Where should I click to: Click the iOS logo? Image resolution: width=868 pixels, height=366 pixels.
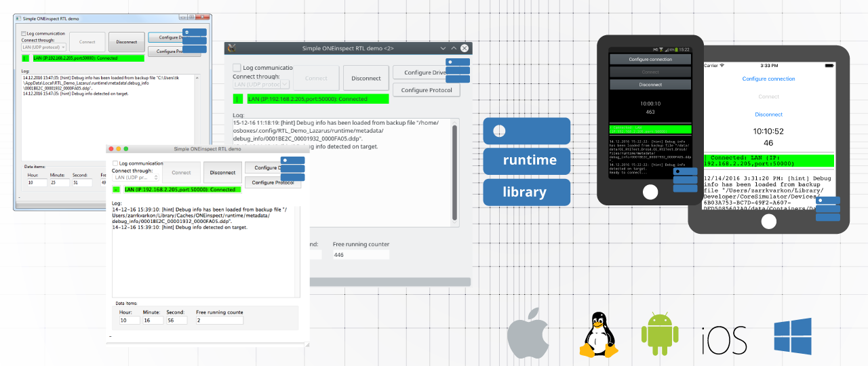point(724,340)
